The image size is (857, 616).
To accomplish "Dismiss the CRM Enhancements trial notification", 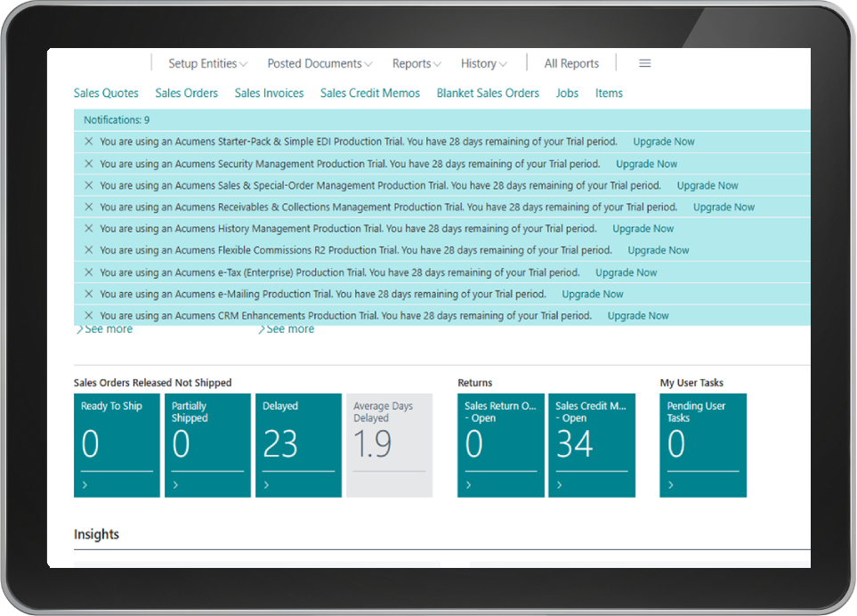I will click(x=88, y=315).
